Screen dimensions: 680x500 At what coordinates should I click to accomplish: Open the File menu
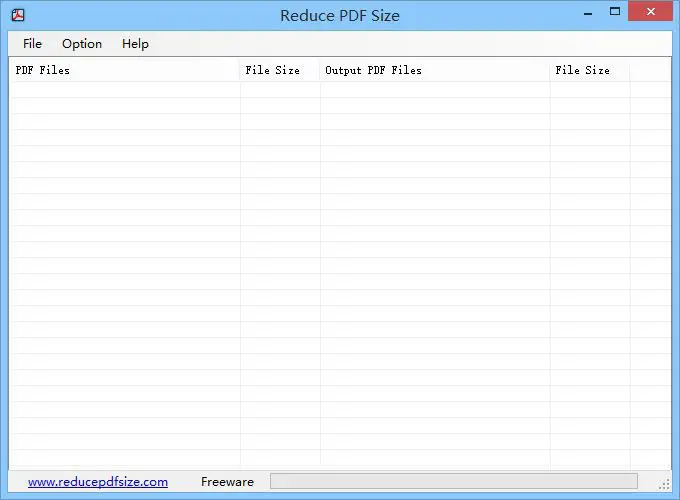tap(33, 44)
